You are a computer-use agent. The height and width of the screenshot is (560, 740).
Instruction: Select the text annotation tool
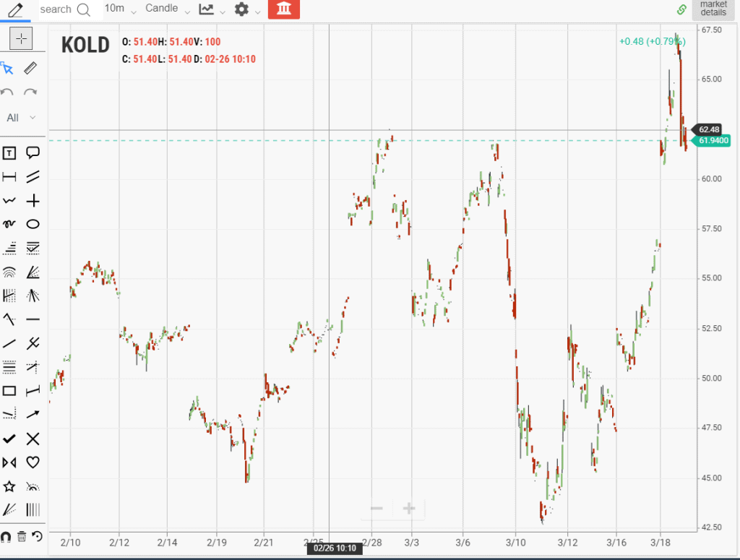(9, 153)
